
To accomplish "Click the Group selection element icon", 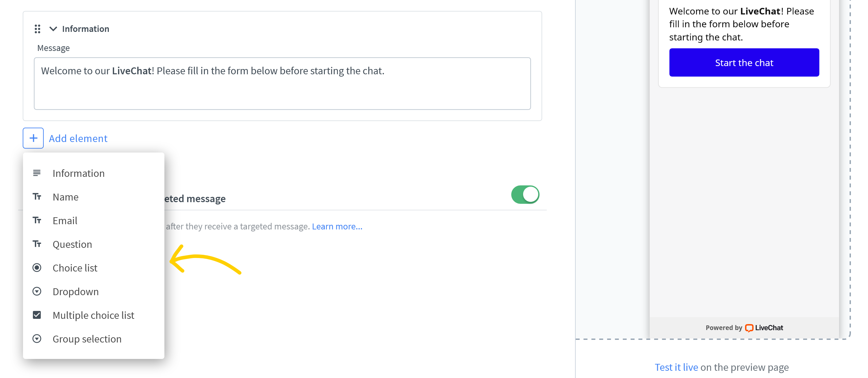I will point(37,338).
